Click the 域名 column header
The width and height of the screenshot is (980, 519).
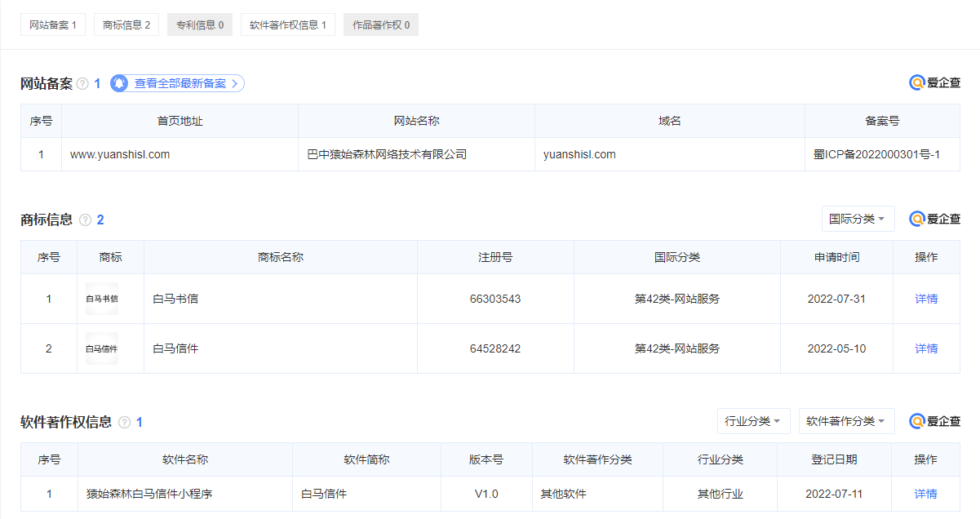670,121
